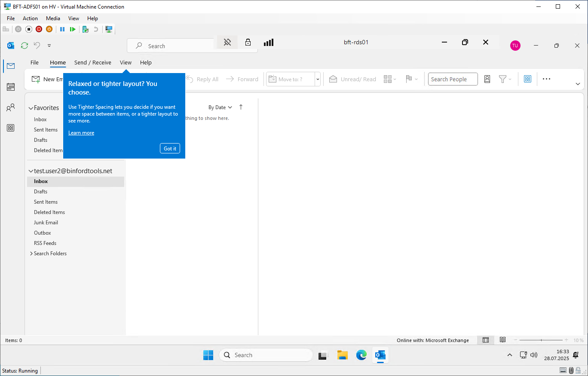Open the Windows Start menu

pyautogui.click(x=208, y=355)
